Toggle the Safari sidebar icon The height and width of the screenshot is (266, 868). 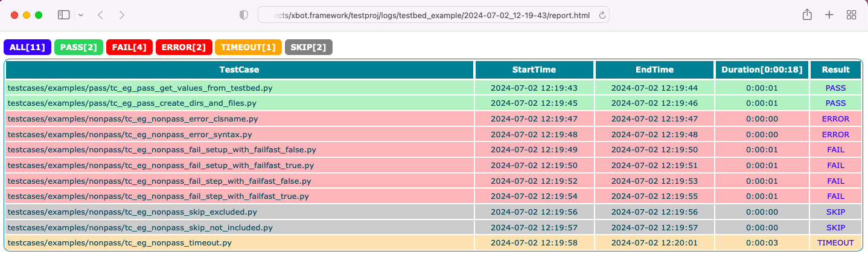coord(63,15)
